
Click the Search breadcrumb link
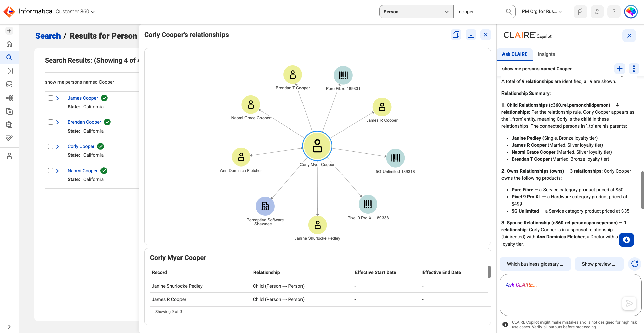pos(48,36)
